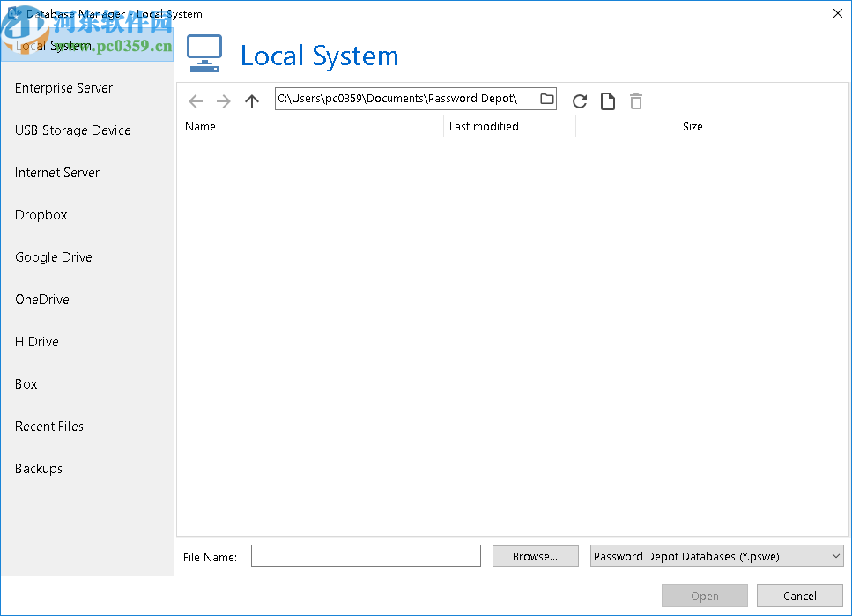Show the Recent Files list
852x616 pixels.
pos(49,427)
